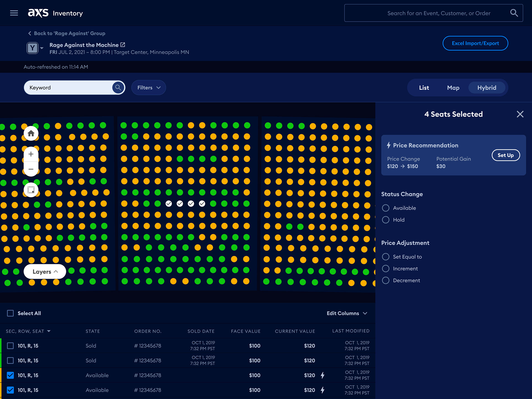Click the lightning bolt on third table row
Screen dimensions: 532x399
pyautogui.click(x=323, y=375)
